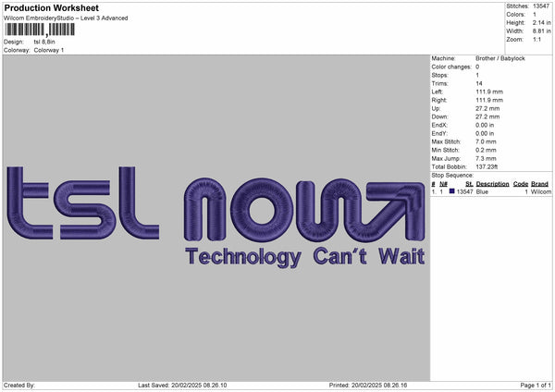Click the embroidered 'now' arrow logo
This screenshot has width=555, height=392.
pyautogui.click(x=304, y=210)
